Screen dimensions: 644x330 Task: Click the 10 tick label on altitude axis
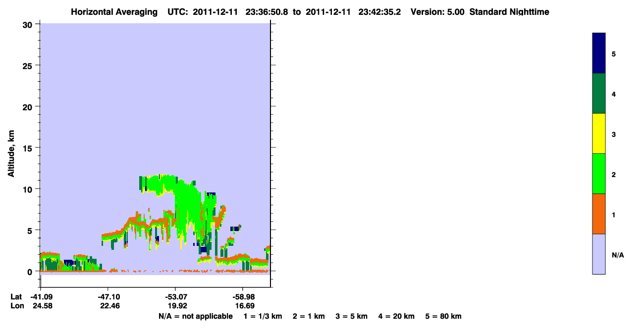click(x=28, y=189)
